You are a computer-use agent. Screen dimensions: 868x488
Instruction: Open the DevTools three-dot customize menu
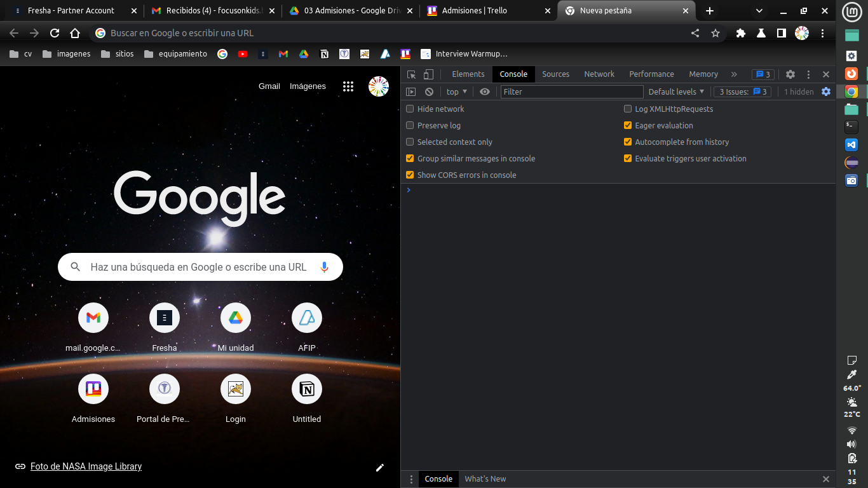pyautogui.click(x=808, y=74)
